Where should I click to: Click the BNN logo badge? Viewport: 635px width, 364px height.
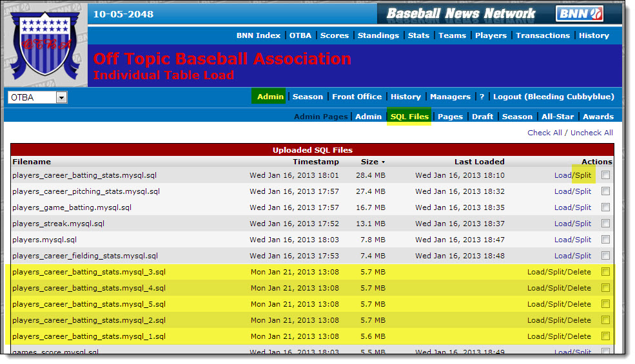579,14
